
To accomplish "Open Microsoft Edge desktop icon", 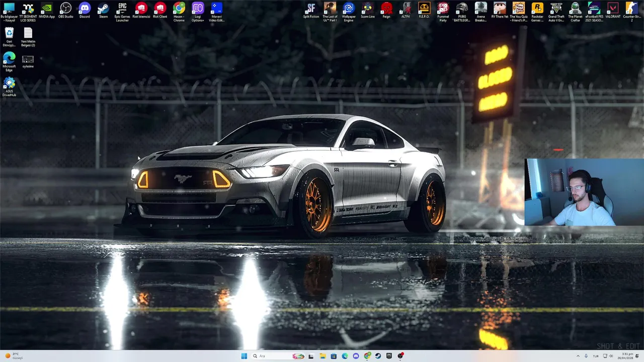I will point(9,62).
